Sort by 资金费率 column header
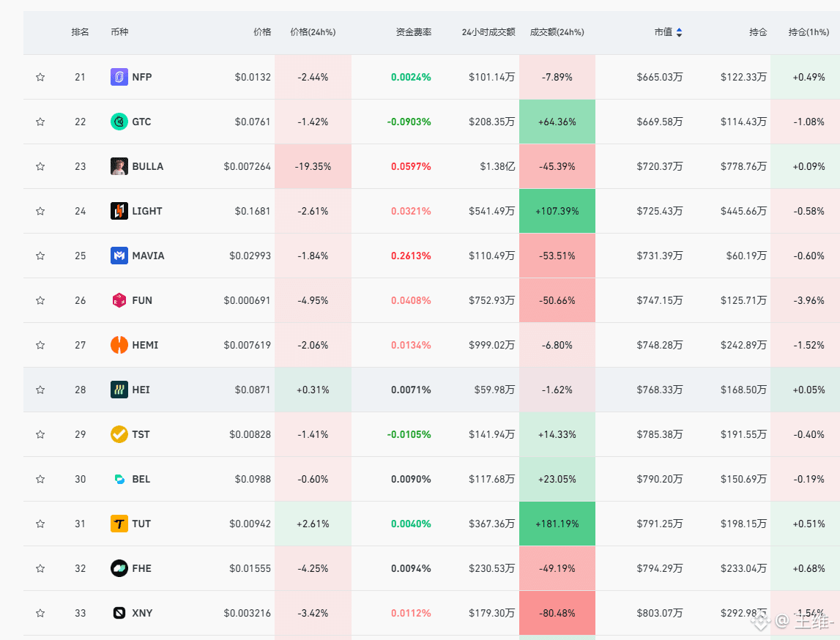 pos(414,32)
